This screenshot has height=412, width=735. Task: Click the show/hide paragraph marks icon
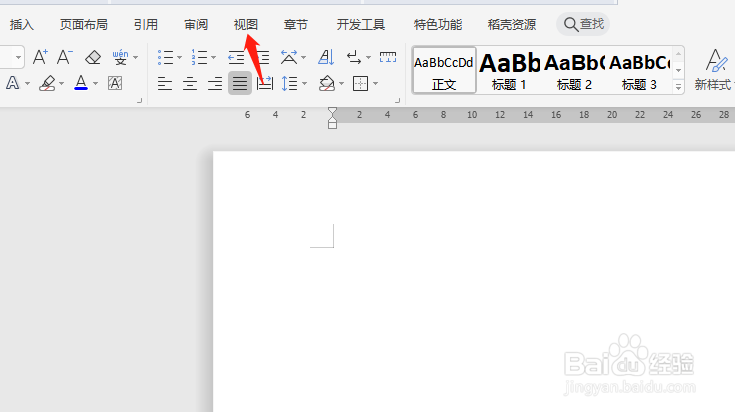[353, 57]
